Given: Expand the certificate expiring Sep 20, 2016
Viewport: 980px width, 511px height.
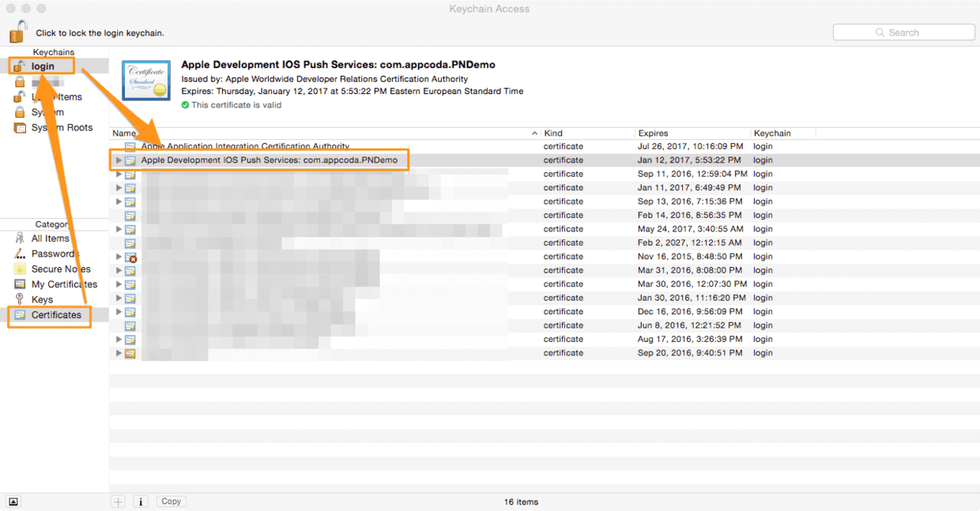Looking at the screenshot, I should coord(119,353).
